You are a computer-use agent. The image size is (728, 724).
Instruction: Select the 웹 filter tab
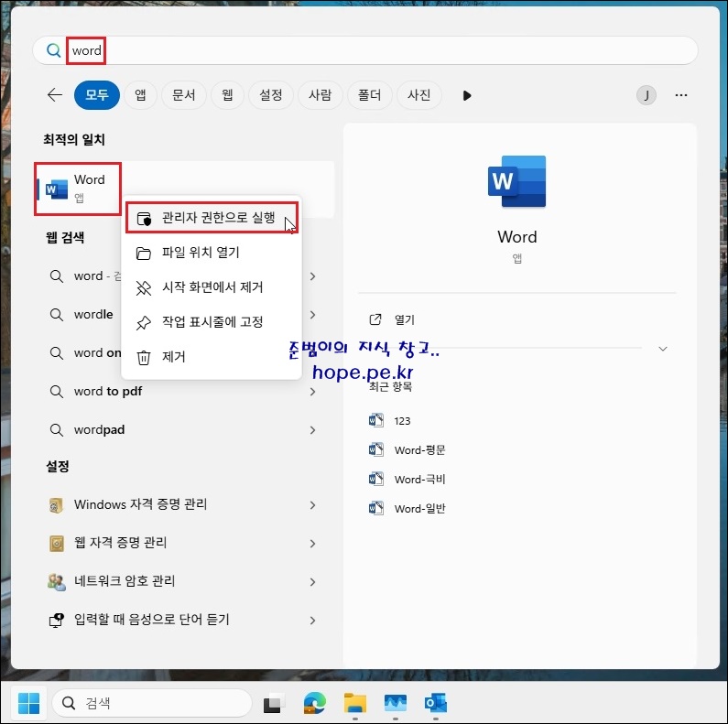[227, 95]
